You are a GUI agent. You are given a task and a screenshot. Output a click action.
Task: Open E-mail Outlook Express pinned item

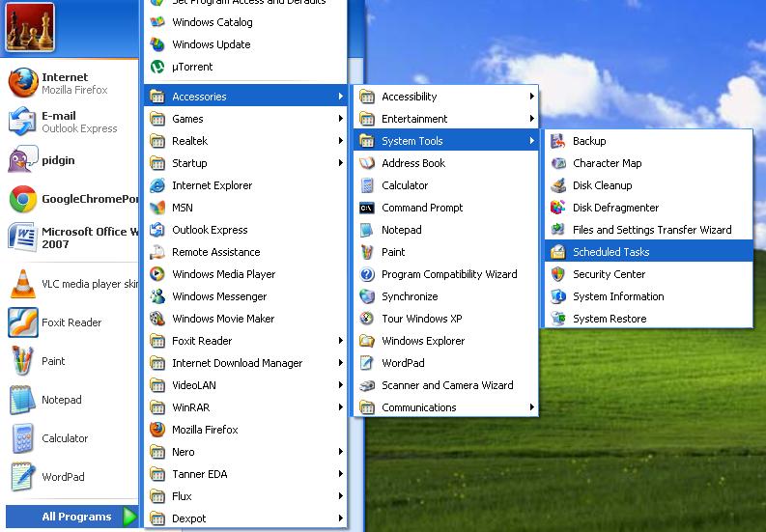[x=72, y=122]
